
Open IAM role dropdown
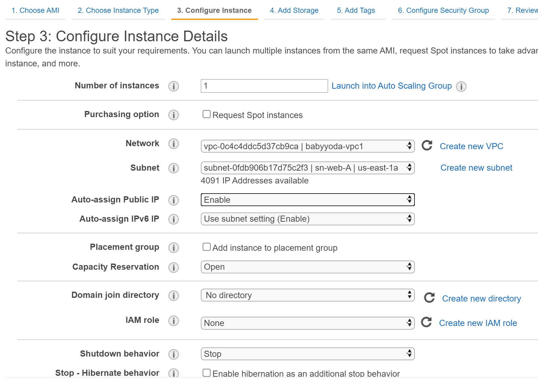(x=308, y=323)
